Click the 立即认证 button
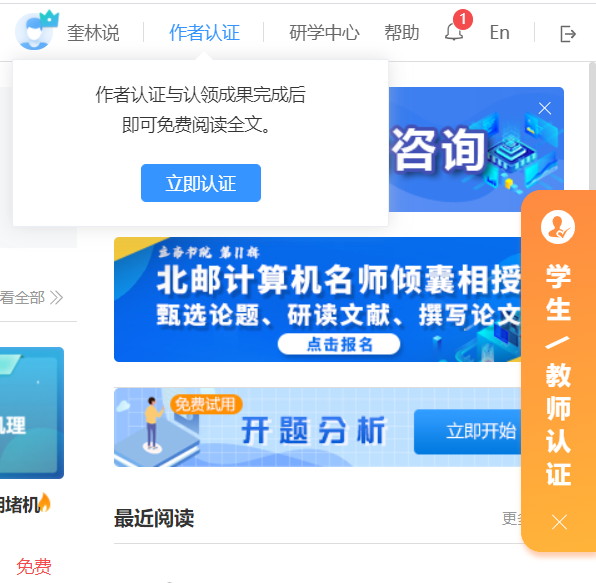Viewport: 596px width, 583px height. pyautogui.click(x=201, y=183)
